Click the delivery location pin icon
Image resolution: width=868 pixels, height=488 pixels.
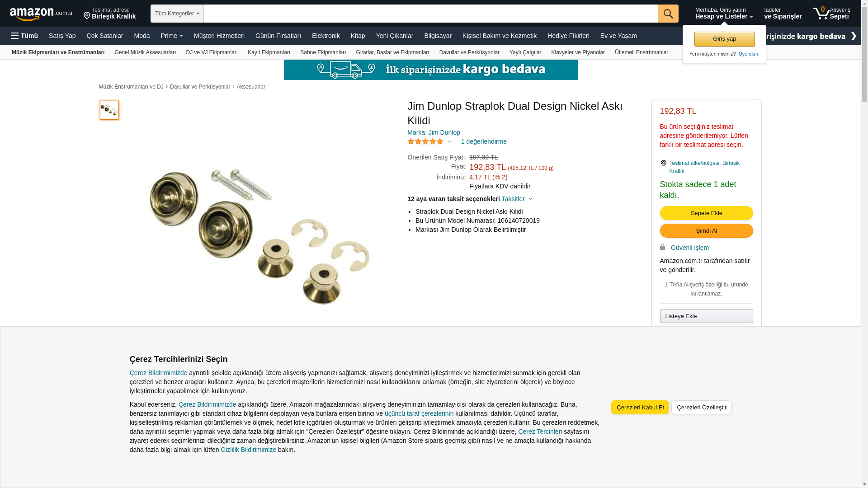87,16
